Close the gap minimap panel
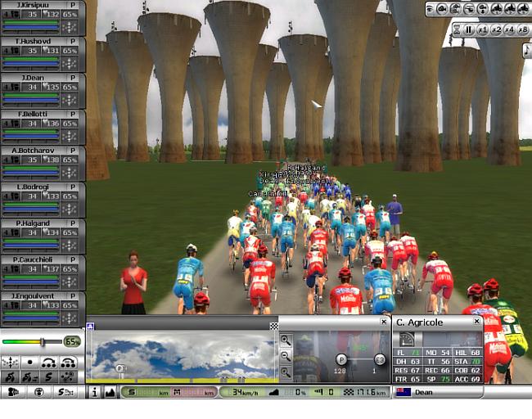The image size is (532, 419). click(384, 322)
